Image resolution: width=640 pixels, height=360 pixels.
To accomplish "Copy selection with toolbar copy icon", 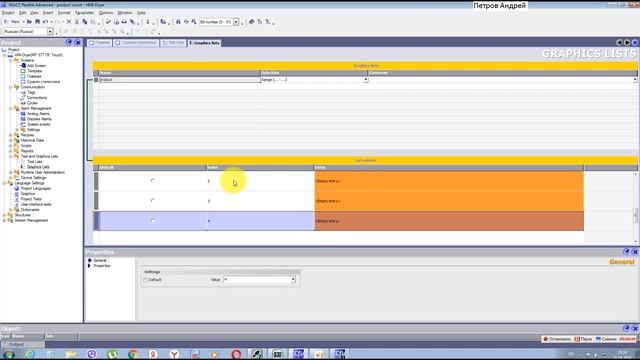I will click(84, 22).
